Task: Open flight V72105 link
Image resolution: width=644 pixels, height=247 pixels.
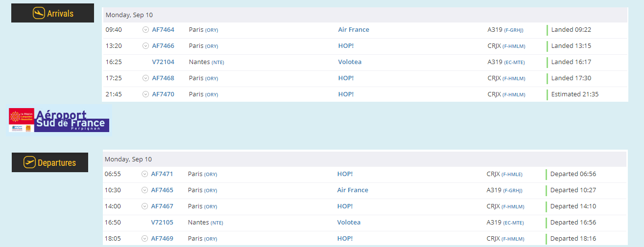Action: (162, 223)
